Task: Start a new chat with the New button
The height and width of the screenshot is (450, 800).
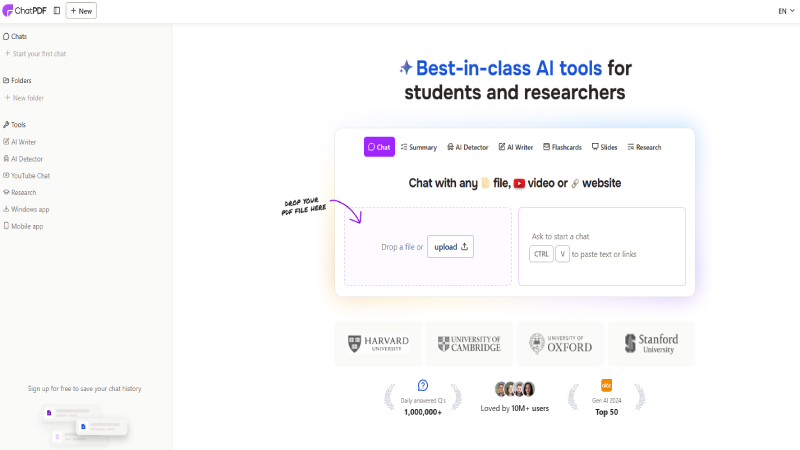Action: point(81,11)
